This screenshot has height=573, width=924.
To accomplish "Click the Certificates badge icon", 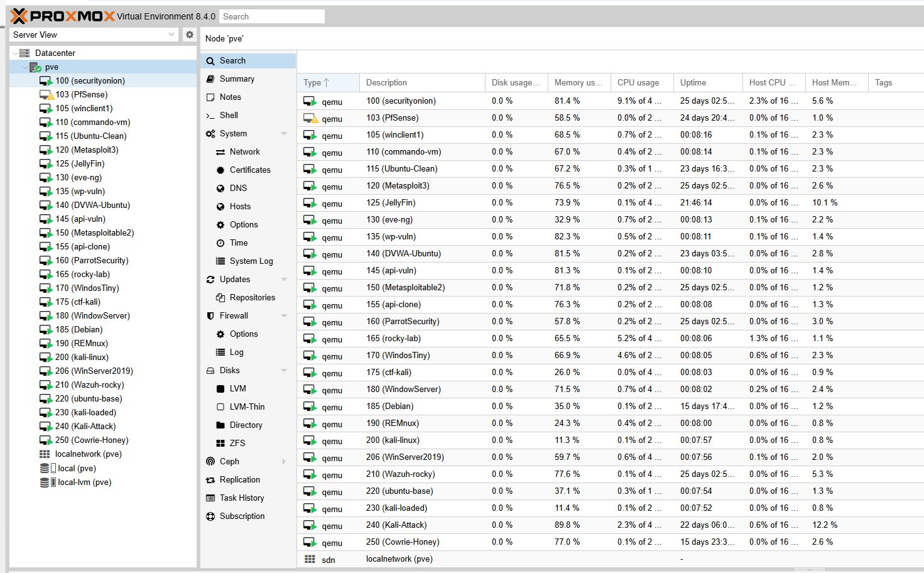I will 220,170.
